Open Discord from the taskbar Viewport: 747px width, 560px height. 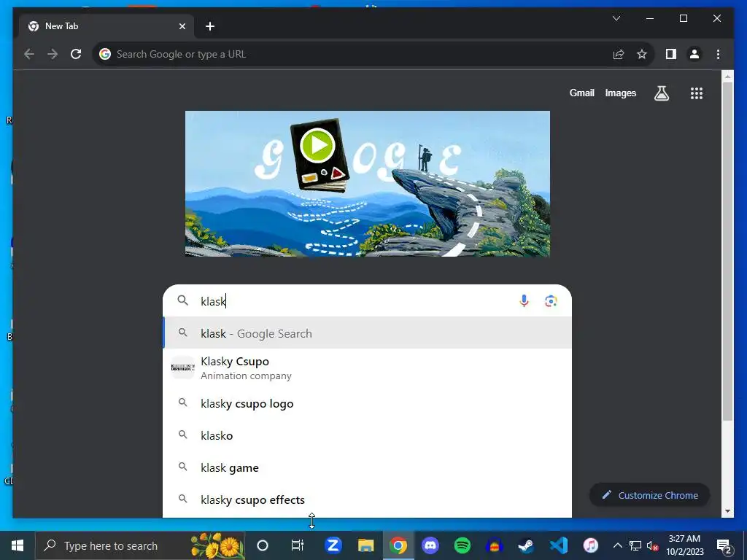coord(430,545)
